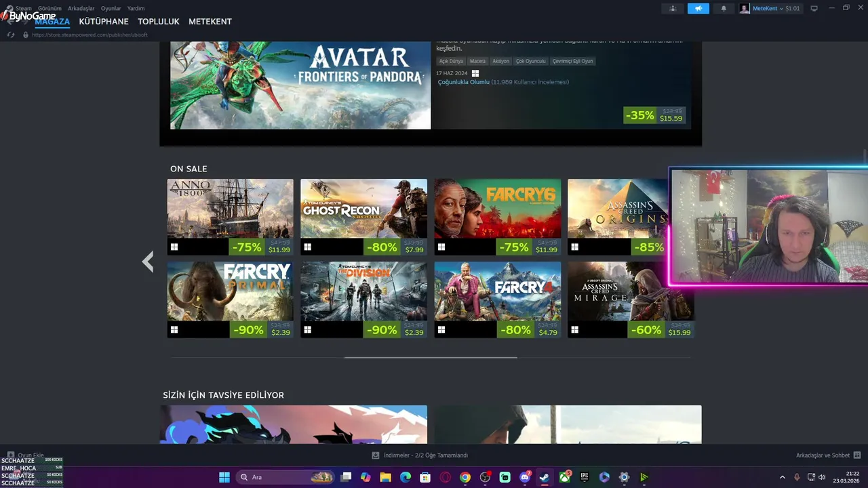Click the Windows taskbar Ara search box
The height and width of the screenshot is (488, 868).
pyautogui.click(x=285, y=477)
